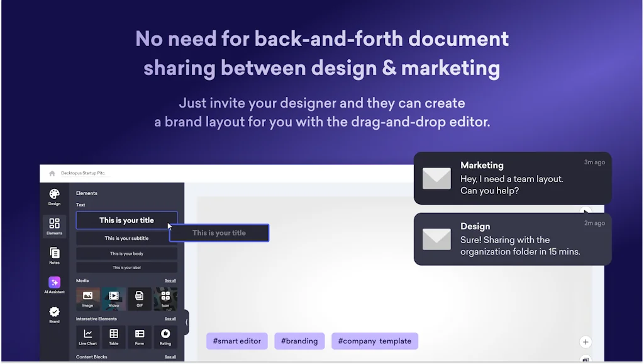Open the Notes panel

coord(55,254)
